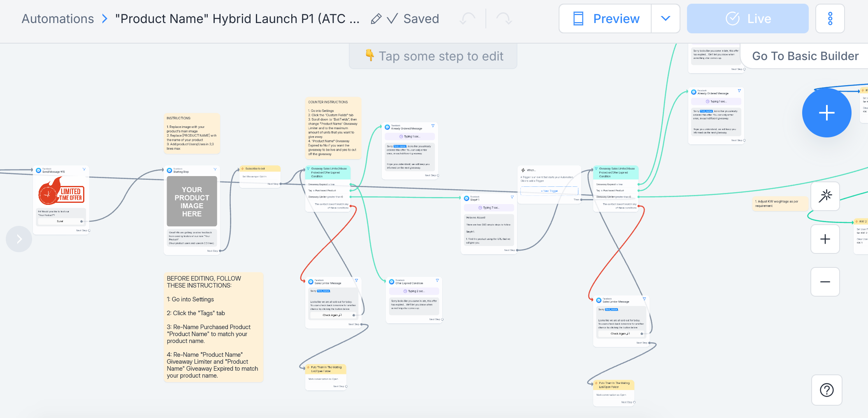Viewport: 868px width, 418px height.
Task: Open the three-dot more options menu
Action: [830, 19]
